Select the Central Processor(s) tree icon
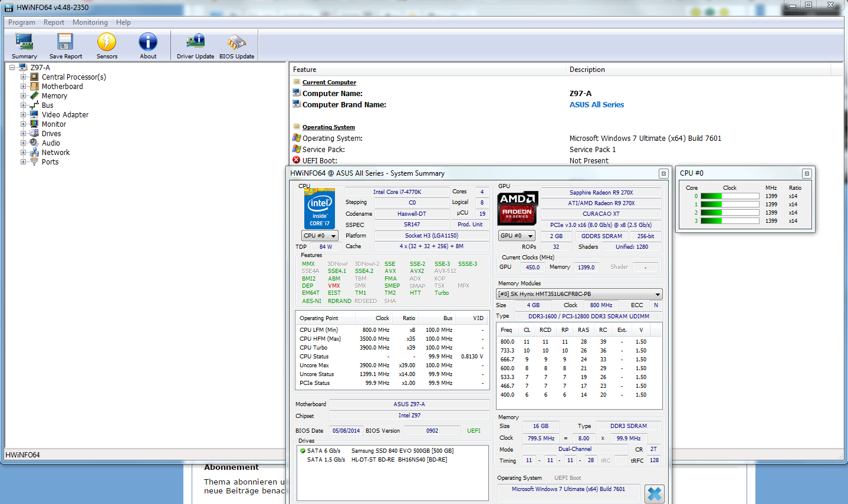This screenshot has height=504, width=848. (34, 77)
